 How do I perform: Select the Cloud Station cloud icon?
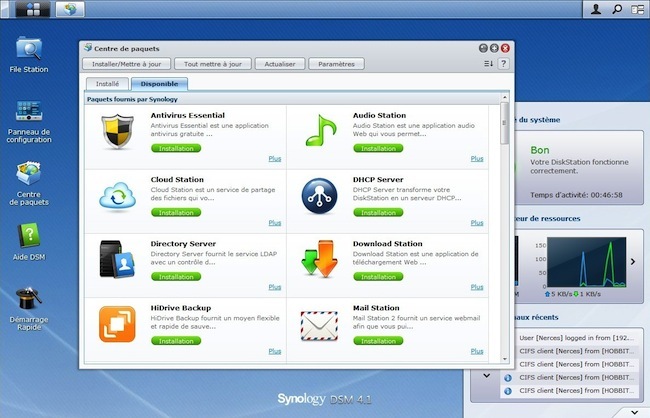[118, 196]
